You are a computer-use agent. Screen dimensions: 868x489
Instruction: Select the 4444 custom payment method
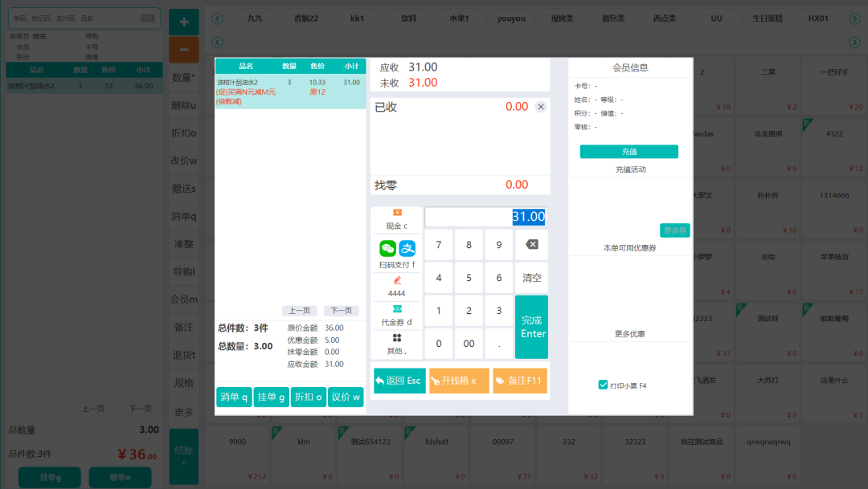(396, 287)
